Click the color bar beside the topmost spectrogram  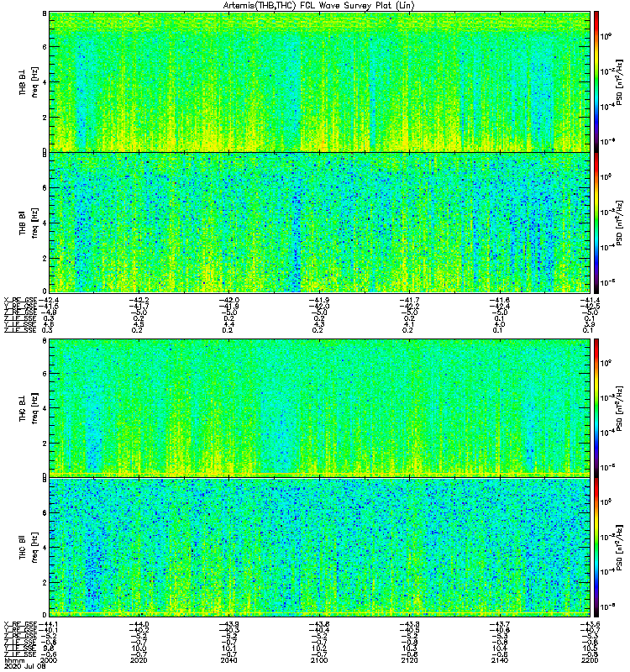[x=596, y=81]
